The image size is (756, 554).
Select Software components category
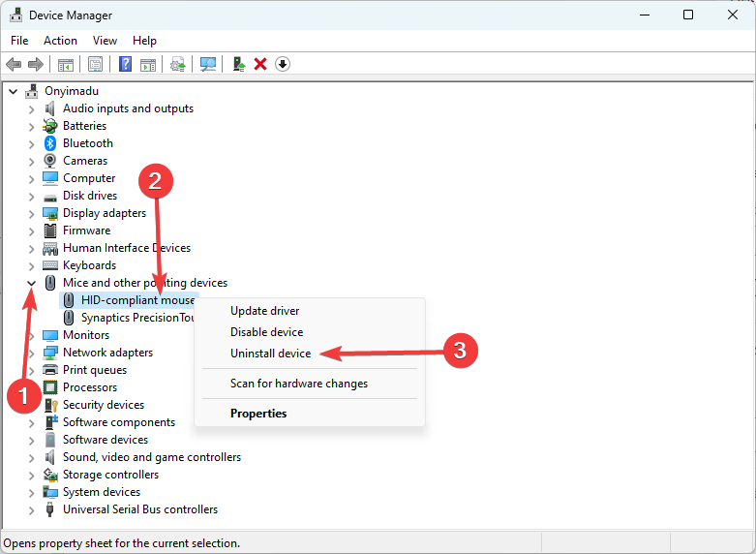tap(119, 422)
